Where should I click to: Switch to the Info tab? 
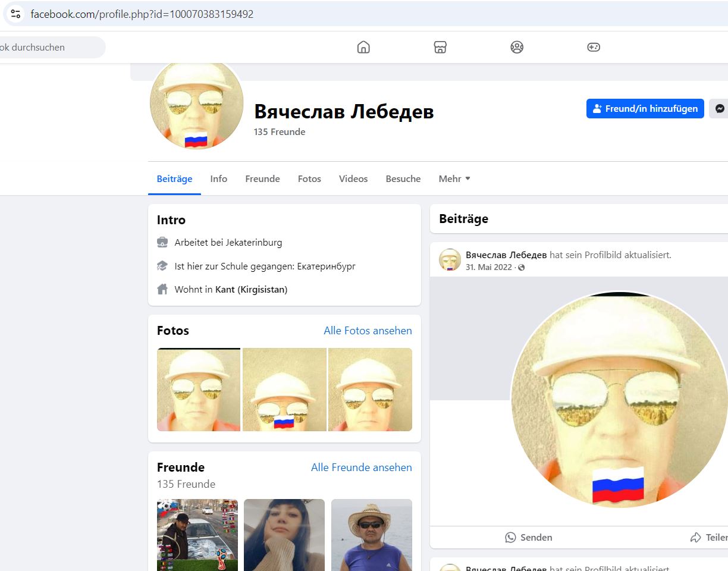(x=218, y=178)
